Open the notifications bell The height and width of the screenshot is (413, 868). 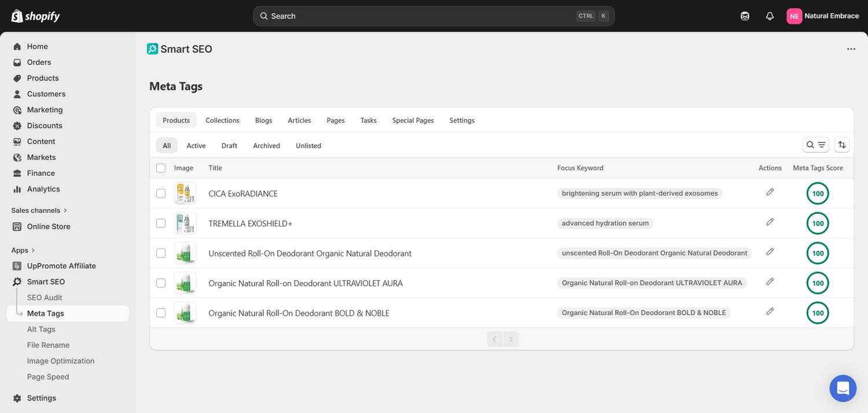pyautogui.click(x=770, y=16)
